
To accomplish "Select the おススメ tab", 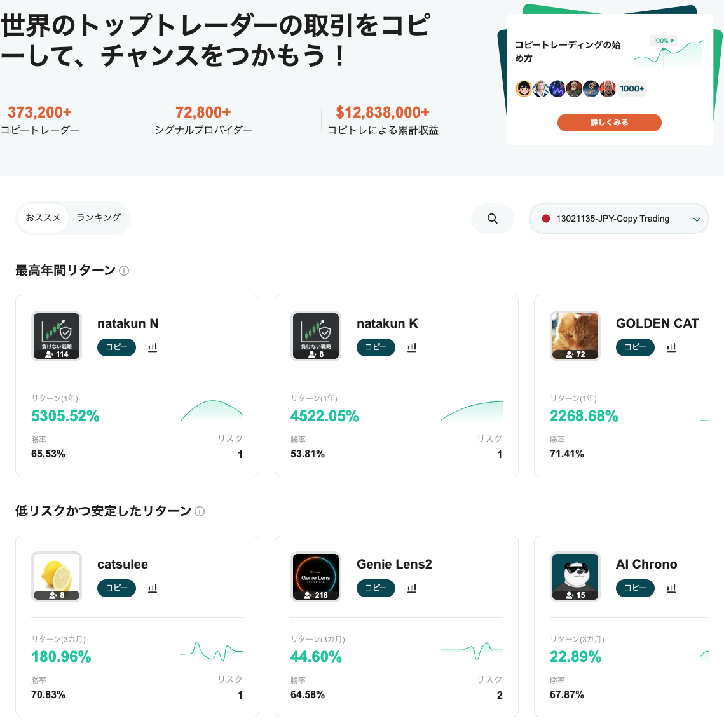I will pyautogui.click(x=43, y=218).
